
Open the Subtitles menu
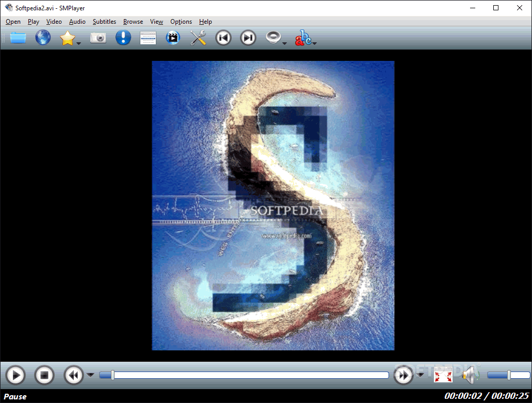104,22
